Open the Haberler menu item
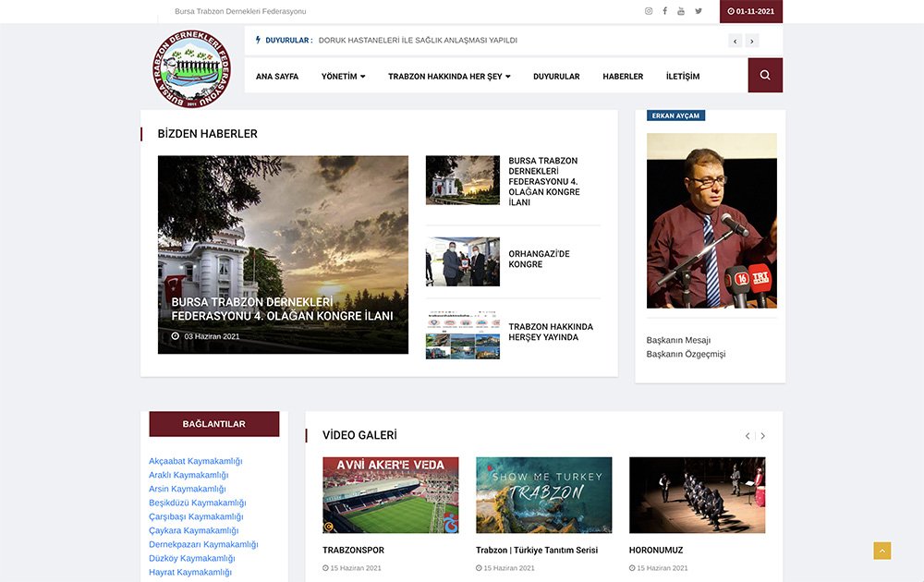Image resolution: width=924 pixels, height=582 pixels. pos(623,77)
